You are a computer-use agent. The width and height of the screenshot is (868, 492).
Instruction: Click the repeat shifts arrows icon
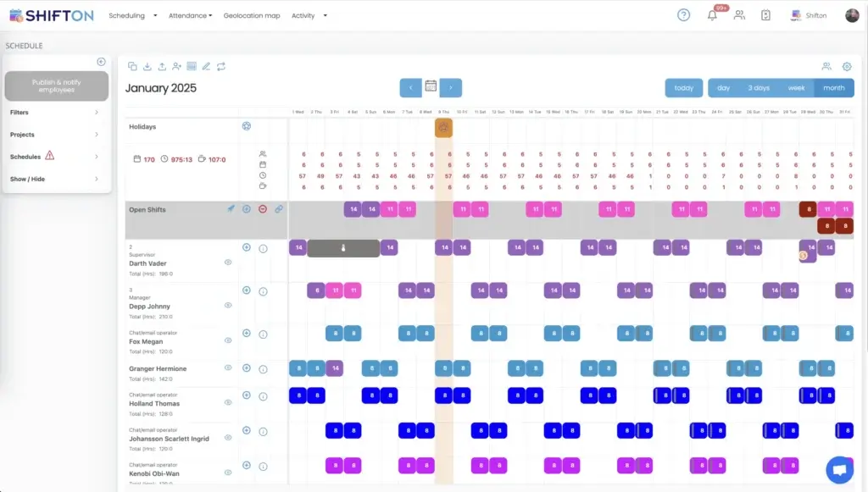(x=221, y=66)
